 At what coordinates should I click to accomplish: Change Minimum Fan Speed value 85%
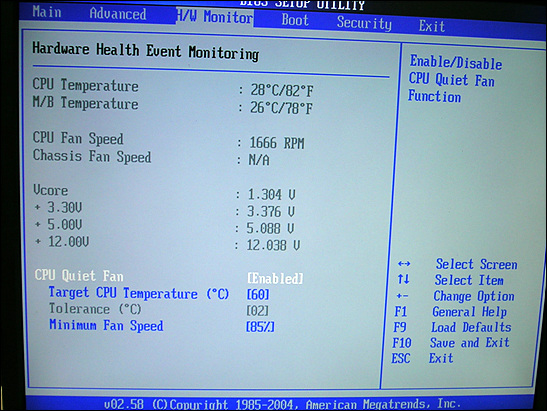[260, 327]
